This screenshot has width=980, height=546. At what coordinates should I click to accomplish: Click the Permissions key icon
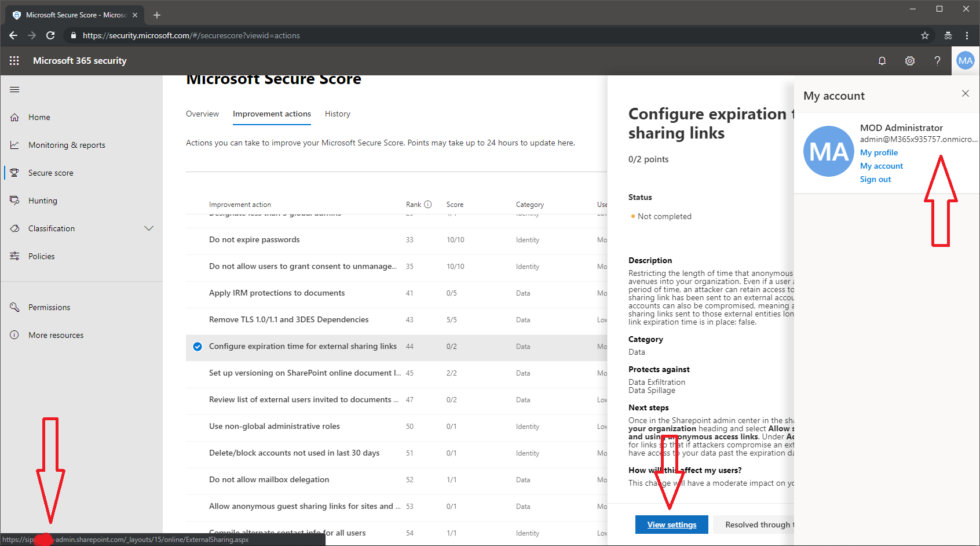point(14,307)
